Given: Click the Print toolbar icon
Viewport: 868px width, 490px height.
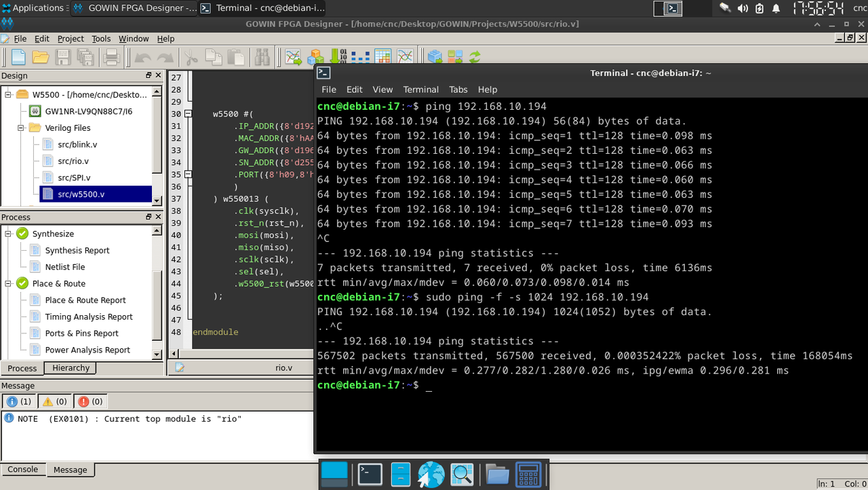Looking at the screenshot, I should coord(111,57).
